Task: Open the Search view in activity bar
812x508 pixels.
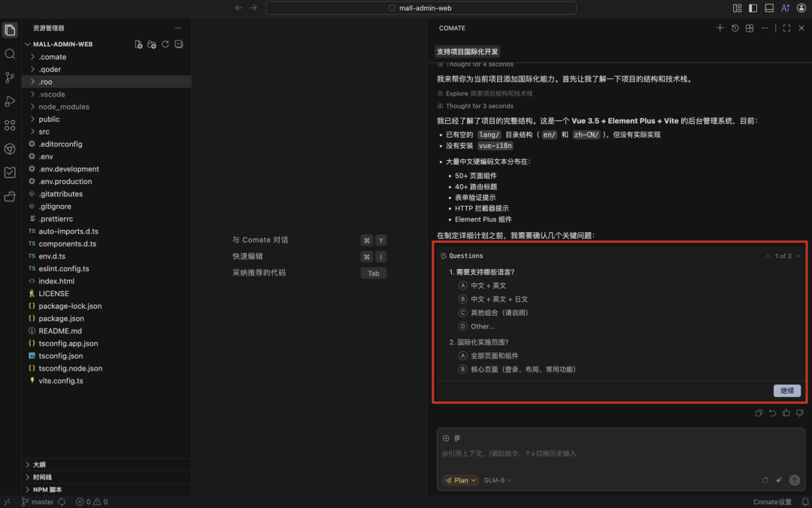Action: [x=10, y=54]
